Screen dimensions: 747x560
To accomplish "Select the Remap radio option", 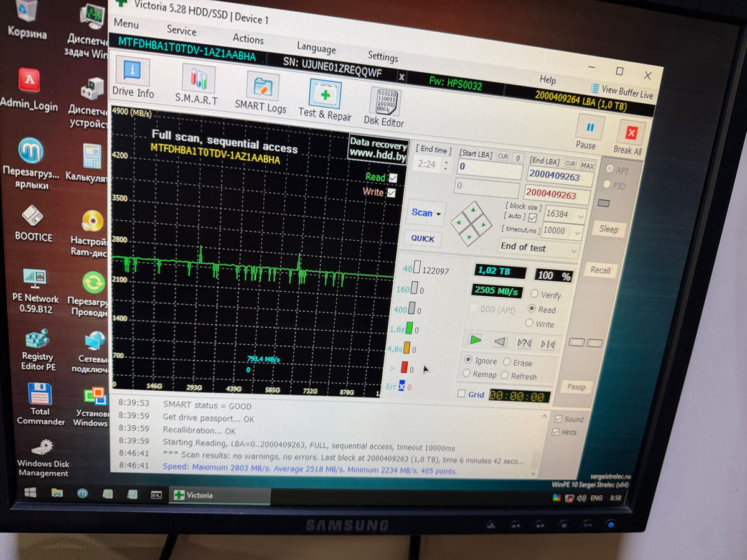I will tap(467, 374).
